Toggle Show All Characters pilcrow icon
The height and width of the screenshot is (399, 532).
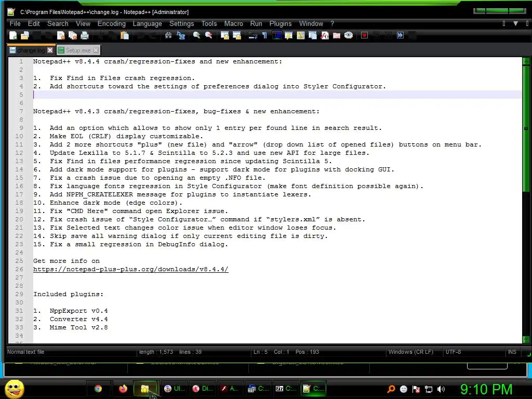point(264,35)
